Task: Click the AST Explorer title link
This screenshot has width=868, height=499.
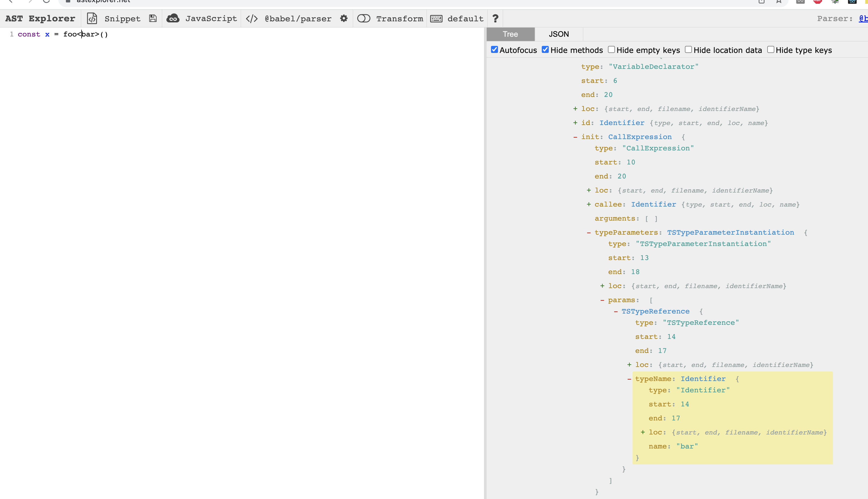Action: coord(40,19)
